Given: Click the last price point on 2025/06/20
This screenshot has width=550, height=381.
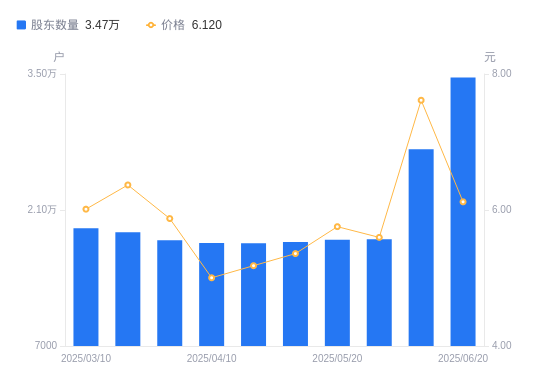Looking at the screenshot, I should (463, 202).
